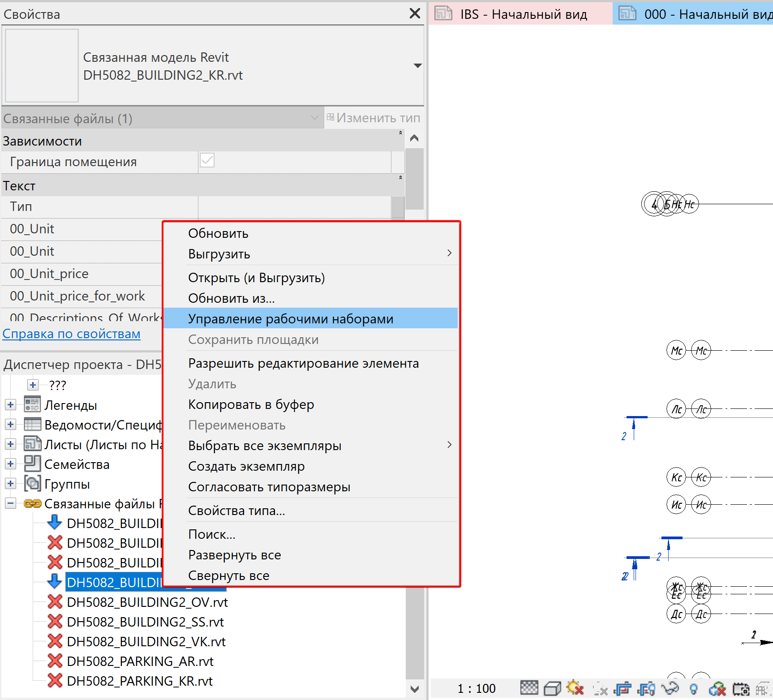Image resolution: width=773 pixels, height=700 pixels.
Task: Open the Detail Level control in view bar
Action: click(529, 687)
